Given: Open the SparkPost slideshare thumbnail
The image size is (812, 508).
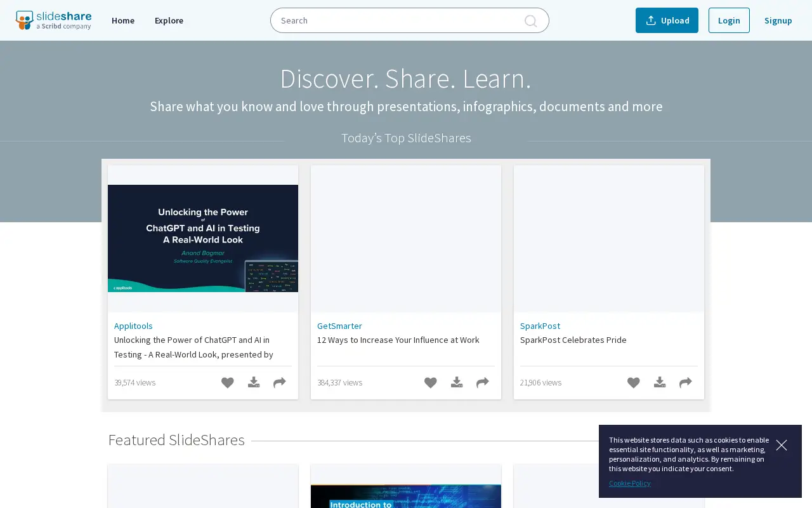Looking at the screenshot, I should 609,239.
